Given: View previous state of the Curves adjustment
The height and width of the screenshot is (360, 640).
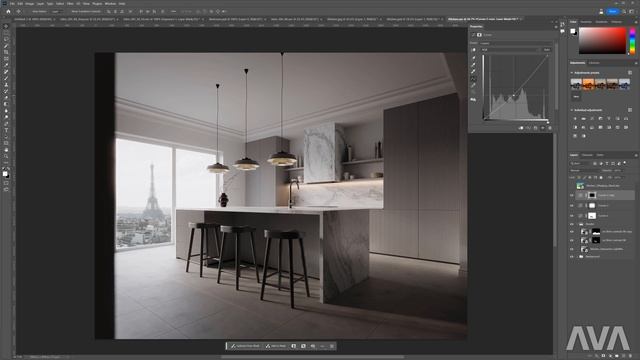Looking at the screenshot, I should click(528, 128).
